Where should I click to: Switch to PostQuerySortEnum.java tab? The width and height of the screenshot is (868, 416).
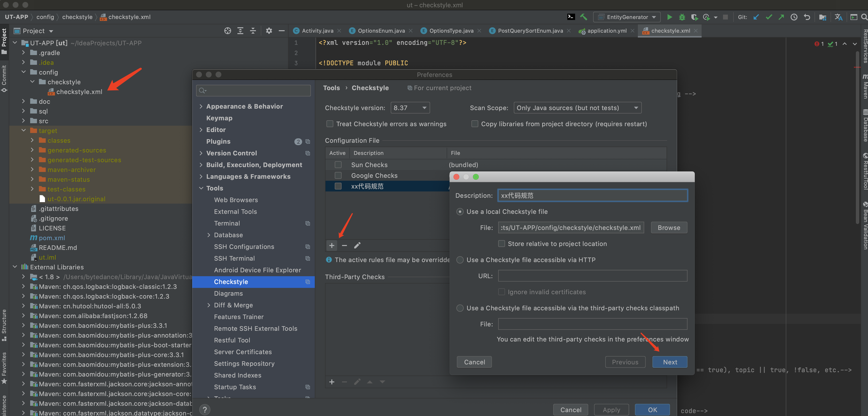point(530,31)
